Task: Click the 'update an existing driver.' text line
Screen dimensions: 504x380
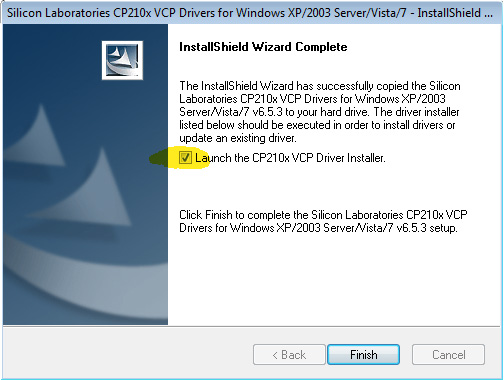Action: point(238,138)
